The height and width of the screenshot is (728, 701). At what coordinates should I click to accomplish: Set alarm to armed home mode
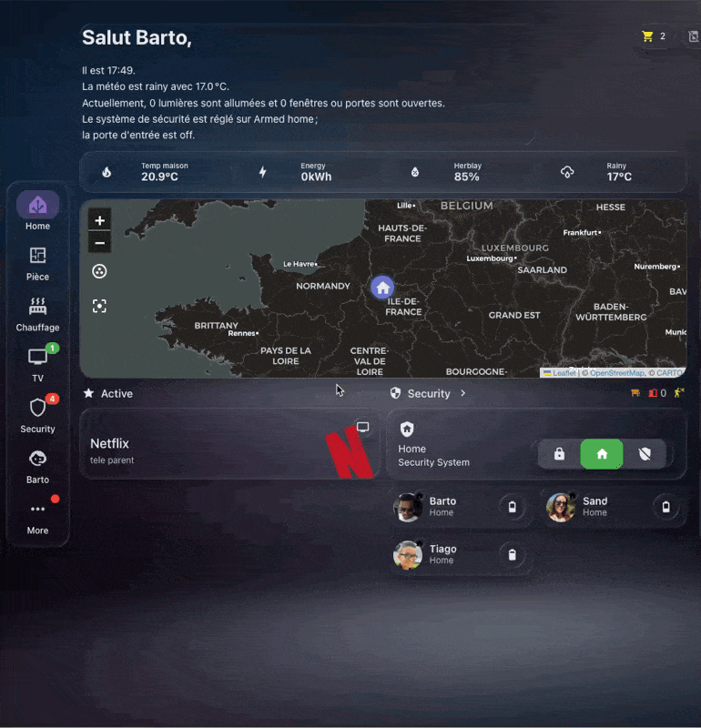coord(602,453)
